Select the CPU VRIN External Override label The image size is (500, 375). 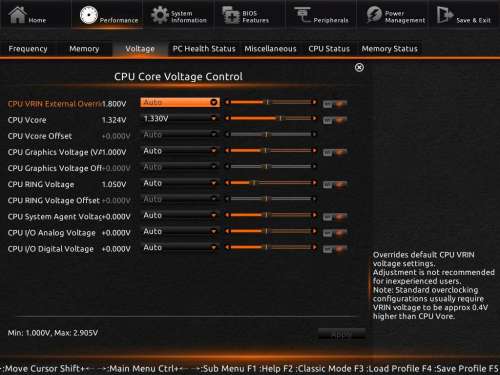(x=55, y=104)
